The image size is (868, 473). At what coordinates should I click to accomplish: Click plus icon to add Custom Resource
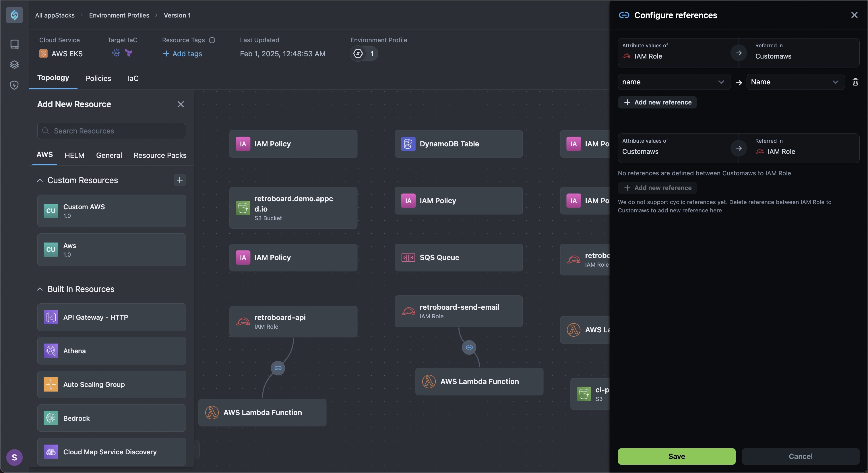coord(180,180)
